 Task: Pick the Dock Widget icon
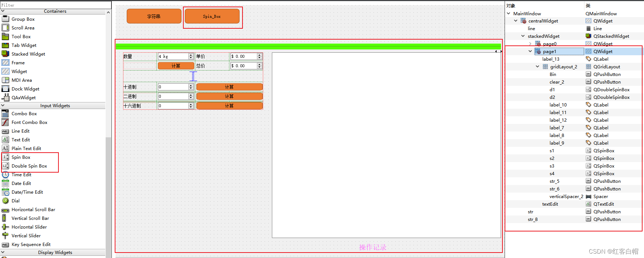tap(5, 89)
